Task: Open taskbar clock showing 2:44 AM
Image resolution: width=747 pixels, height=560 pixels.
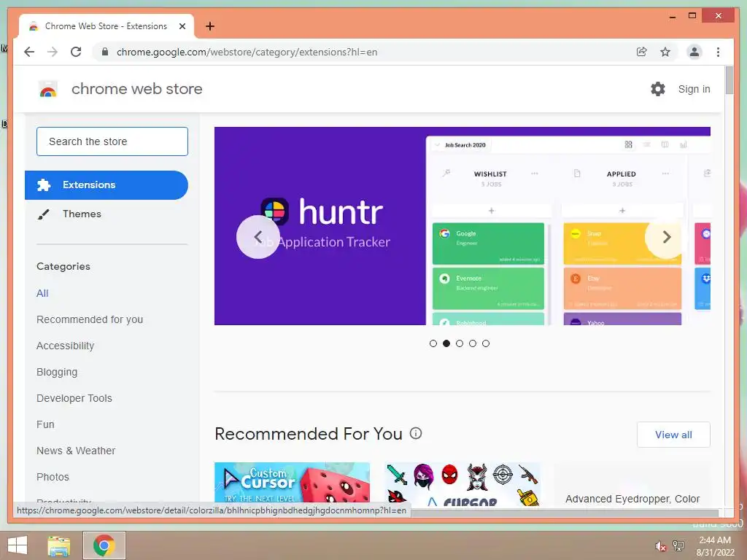Action: tap(715, 546)
